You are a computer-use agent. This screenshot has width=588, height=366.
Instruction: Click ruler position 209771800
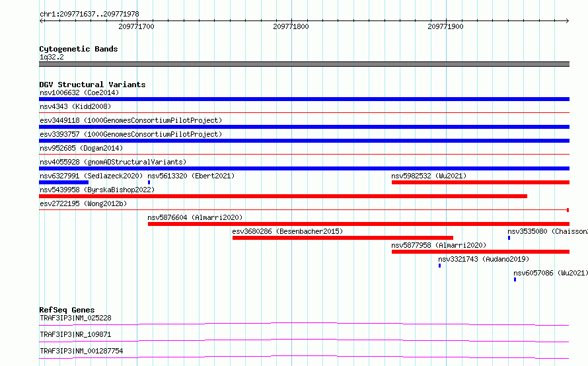[x=291, y=26]
